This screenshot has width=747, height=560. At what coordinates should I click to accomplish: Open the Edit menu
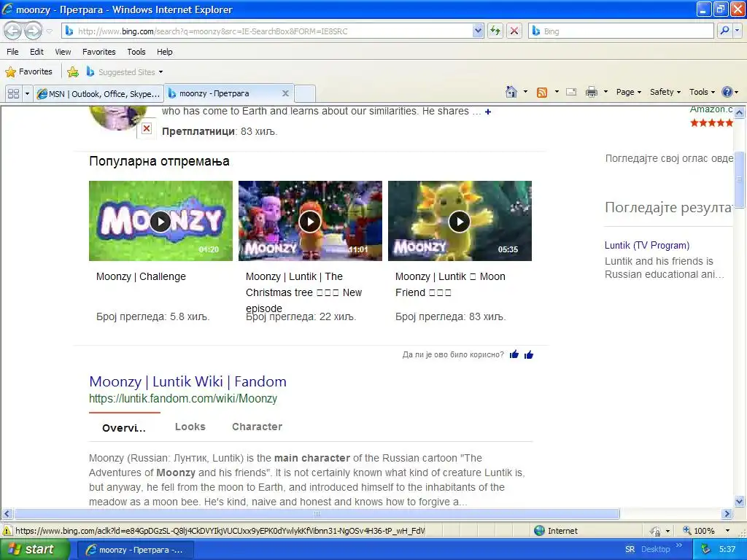tap(36, 52)
